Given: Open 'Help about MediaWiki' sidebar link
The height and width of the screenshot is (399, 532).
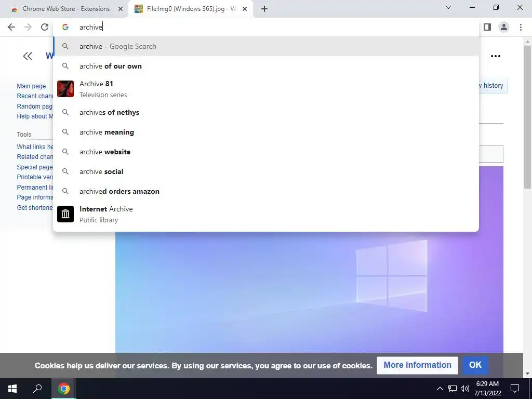Looking at the screenshot, I should (x=35, y=116).
